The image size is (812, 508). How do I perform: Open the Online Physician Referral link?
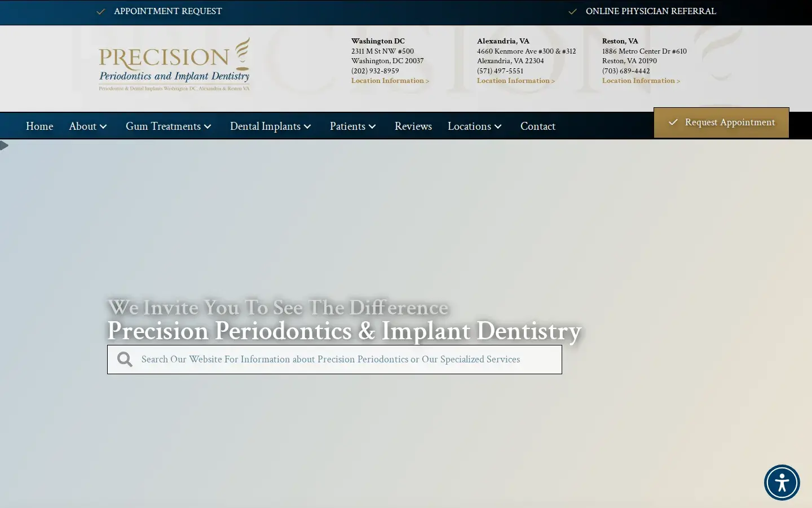[651, 11]
